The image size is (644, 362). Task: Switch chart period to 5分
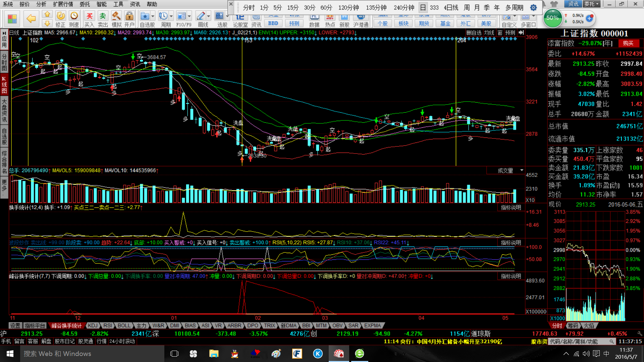point(278,7)
